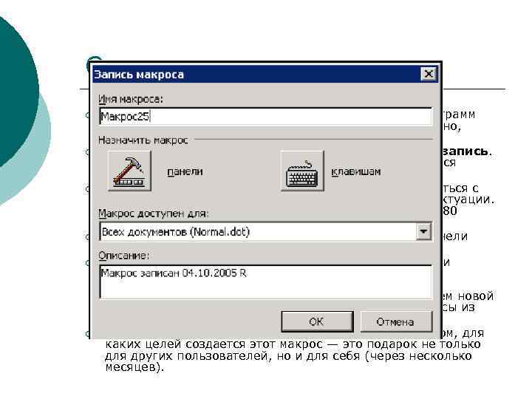Open the 'Макрос доступен для' dropdown arrow

[423, 232]
